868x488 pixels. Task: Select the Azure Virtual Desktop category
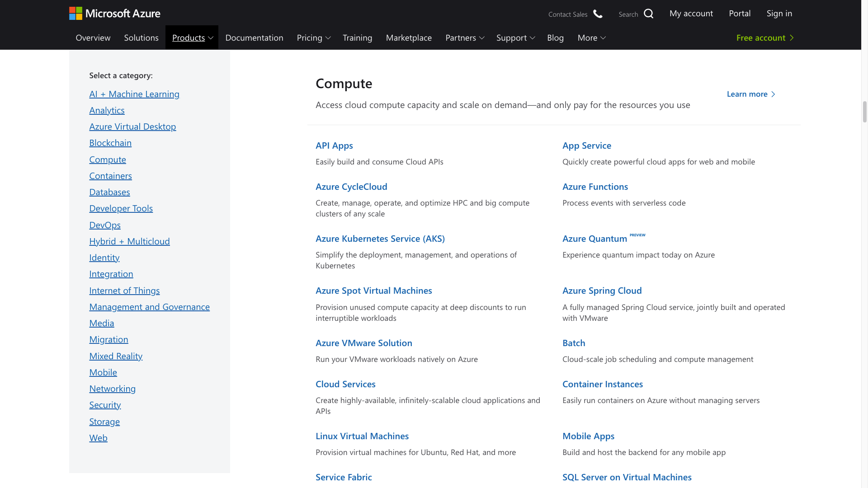click(x=132, y=127)
